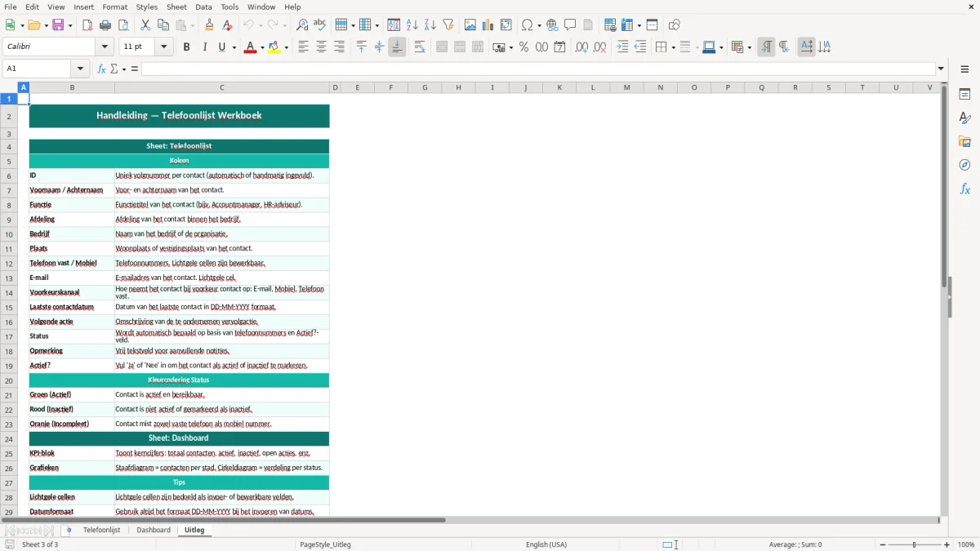The width and height of the screenshot is (980, 551).
Task: Toggle Left-to-Right text direction
Action: (766, 47)
